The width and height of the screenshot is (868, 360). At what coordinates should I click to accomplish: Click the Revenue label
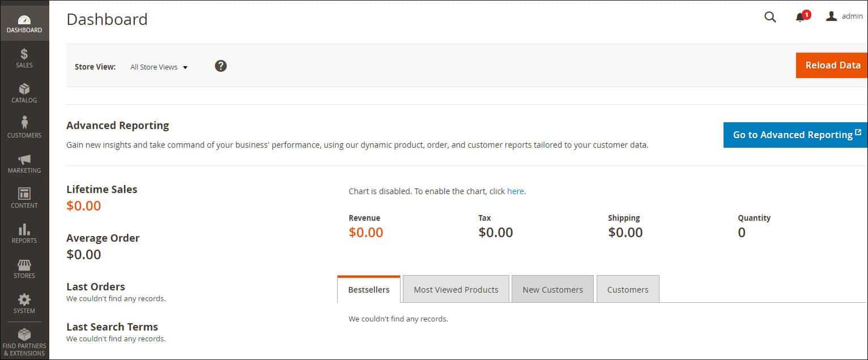(364, 218)
